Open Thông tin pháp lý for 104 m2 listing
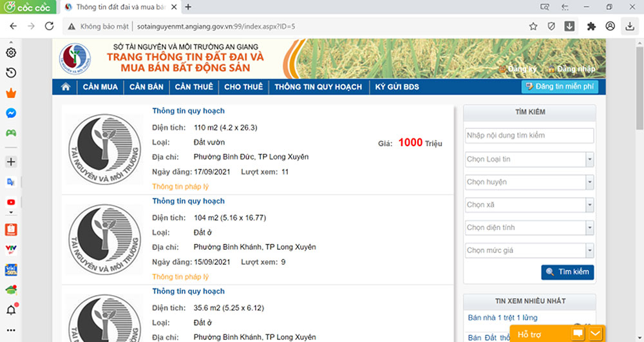644x342 pixels. pos(180,277)
